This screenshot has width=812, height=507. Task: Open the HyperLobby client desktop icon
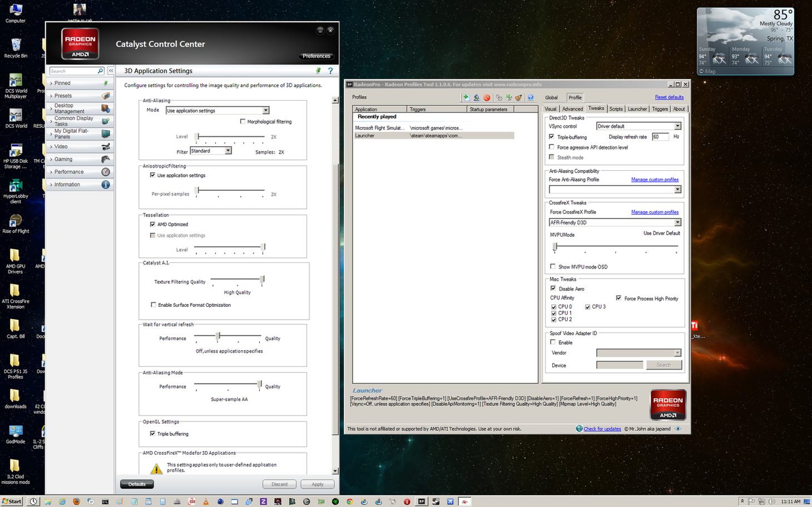(16, 191)
